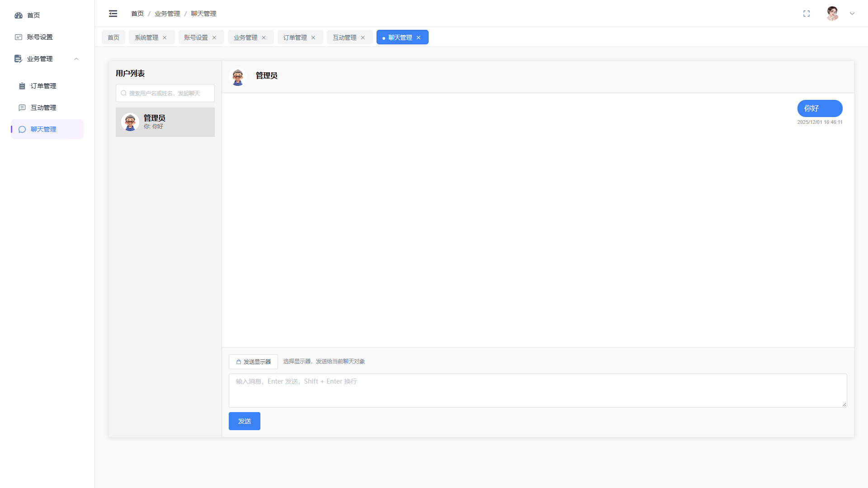Focus the message input textarea
Image resolution: width=868 pixels, height=488 pixels.
(x=538, y=390)
